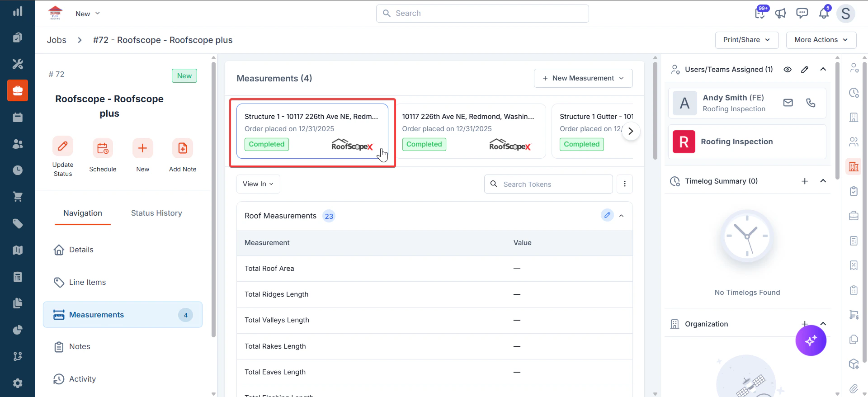Click the Total Roof Area row label
868x397 pixels.
[269, 269]
